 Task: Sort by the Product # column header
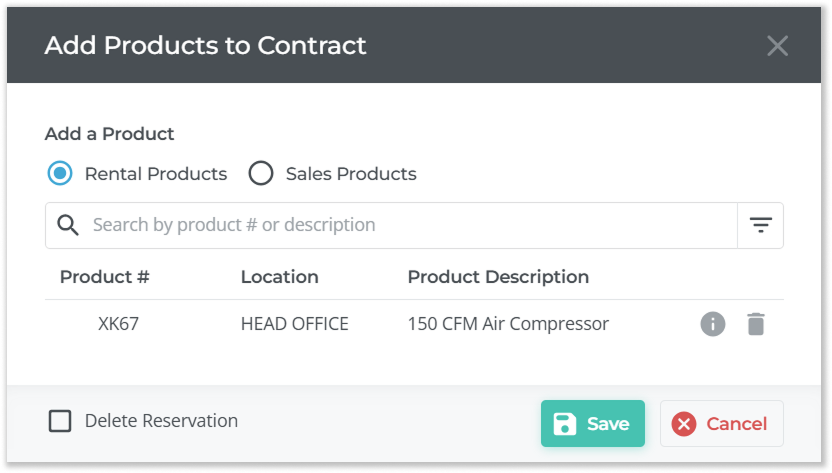104,277
